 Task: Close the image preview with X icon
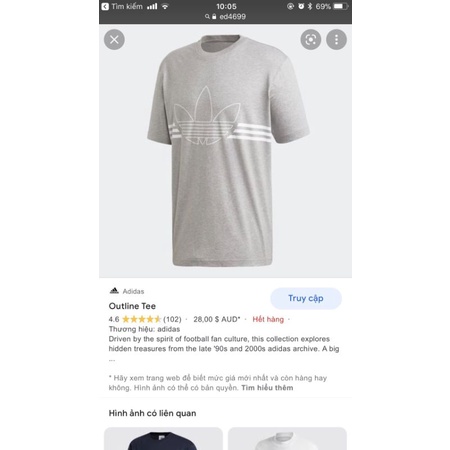click(114, 40)
